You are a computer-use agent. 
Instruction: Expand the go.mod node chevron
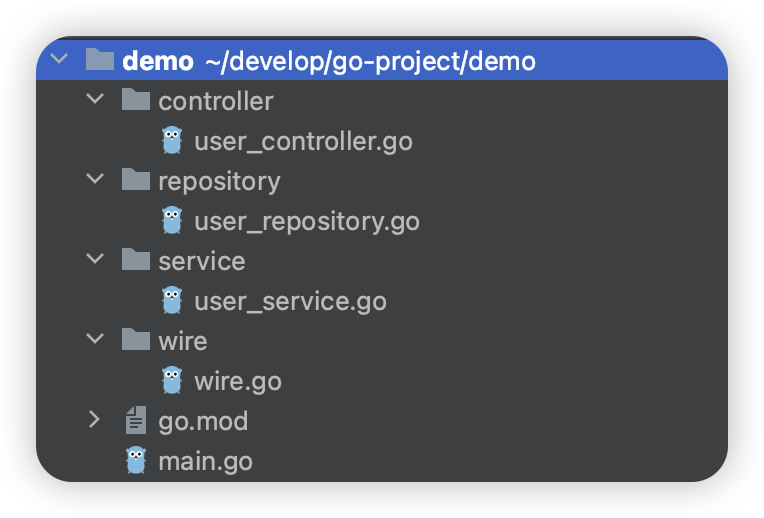click(x=95, y=421)
